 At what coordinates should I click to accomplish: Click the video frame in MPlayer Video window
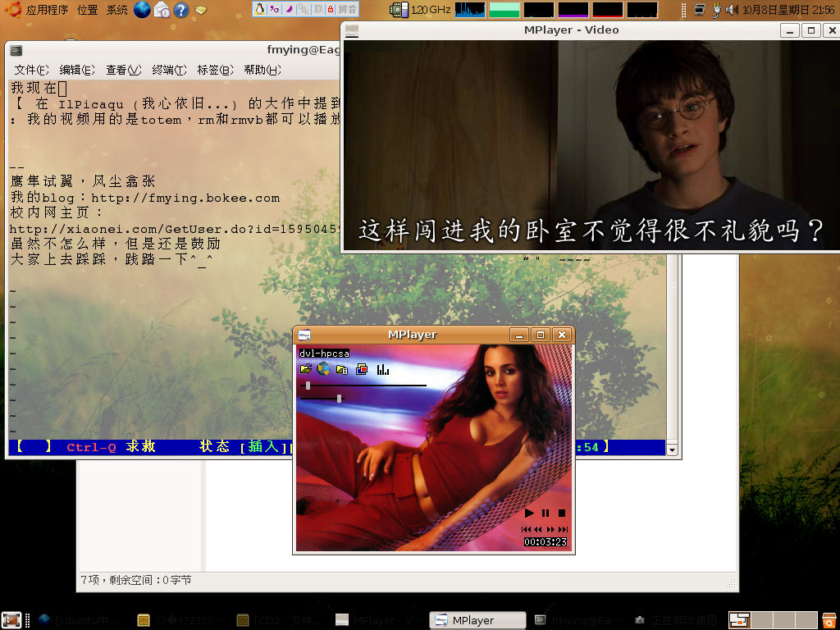[591, 145]
